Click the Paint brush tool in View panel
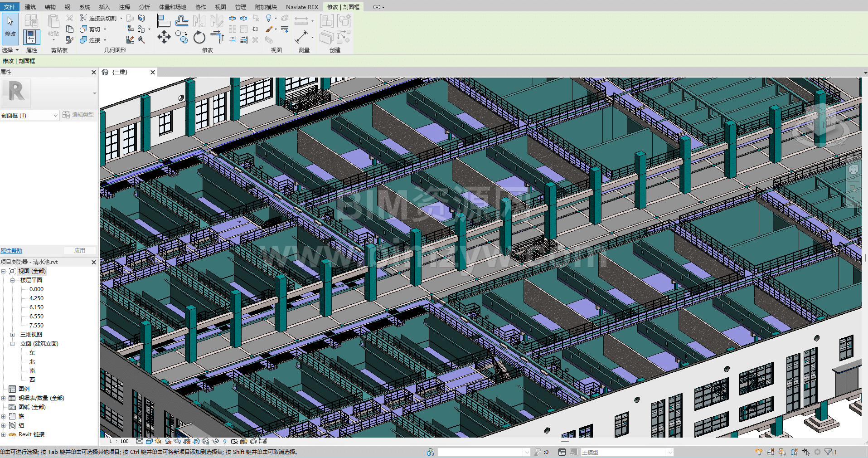Viewport: 868px width, 458px height. 269,29
